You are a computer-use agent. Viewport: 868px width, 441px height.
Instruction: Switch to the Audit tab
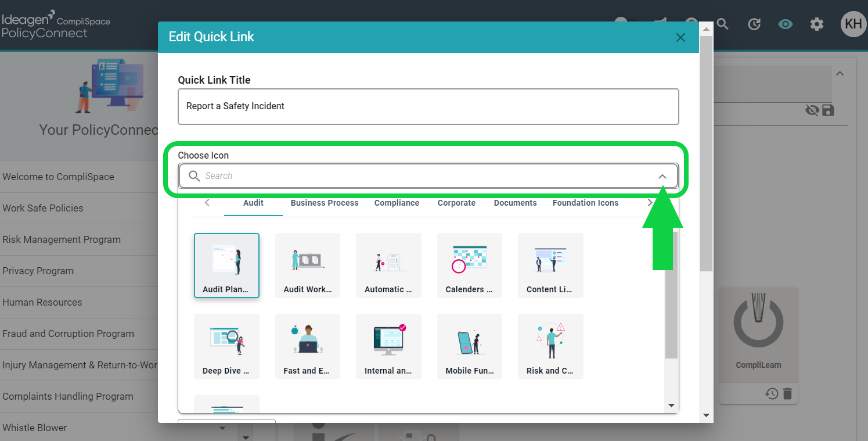(x=253, y=203)
